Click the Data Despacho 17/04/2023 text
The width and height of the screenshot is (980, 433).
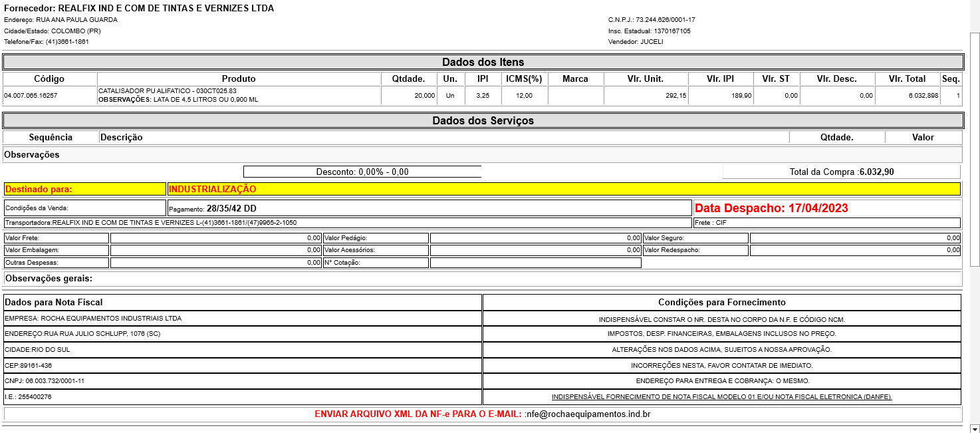[771, 208]
